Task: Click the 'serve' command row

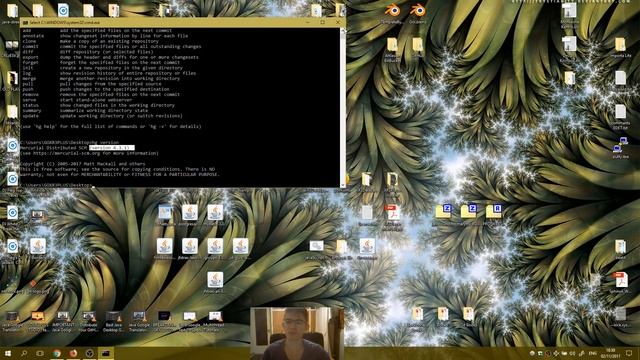Action: tap(78, 100)
